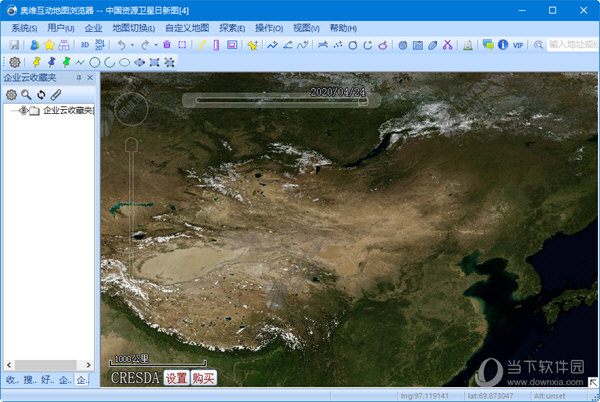
Task: Select the yellow pushpin marker
Action: (37, 62)
